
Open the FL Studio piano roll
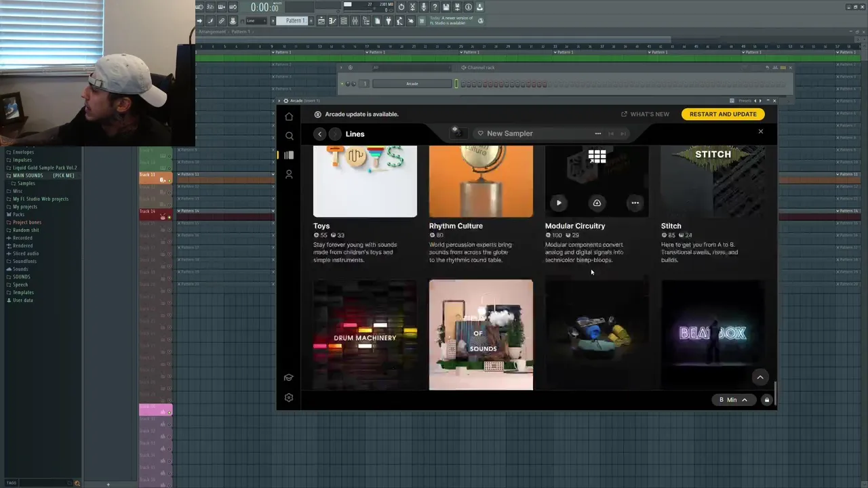pyautogui.click(x=332, y=21)
